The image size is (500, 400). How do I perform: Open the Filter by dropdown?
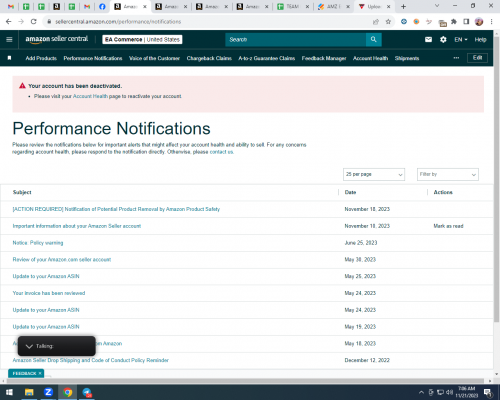448,174
